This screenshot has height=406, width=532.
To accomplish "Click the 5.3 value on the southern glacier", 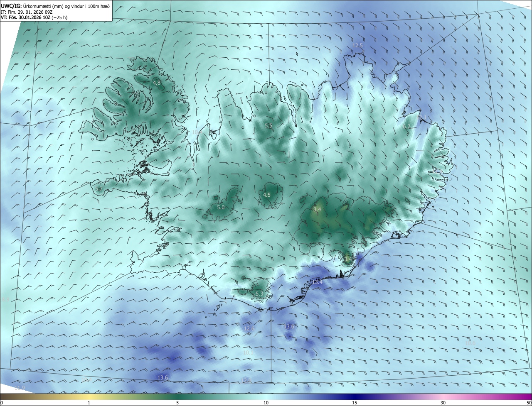I will [259, 294].
